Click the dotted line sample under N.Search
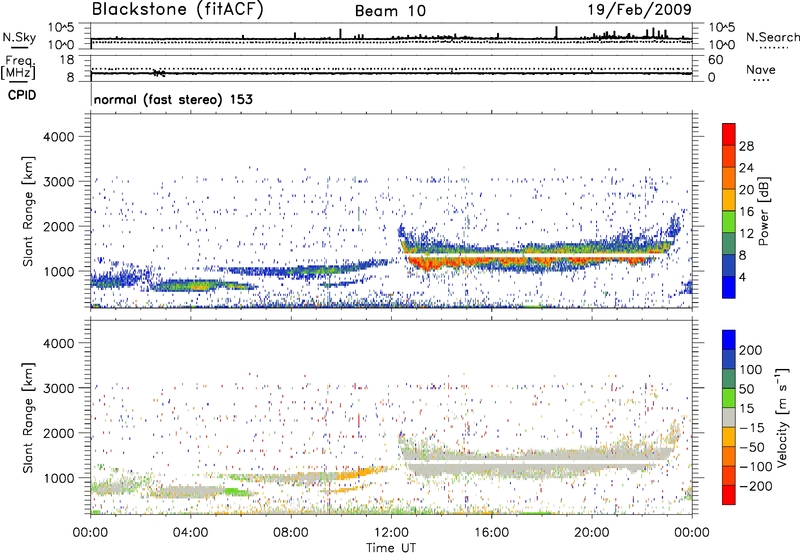This screenshot has height=554, width=800. point(774,47)
